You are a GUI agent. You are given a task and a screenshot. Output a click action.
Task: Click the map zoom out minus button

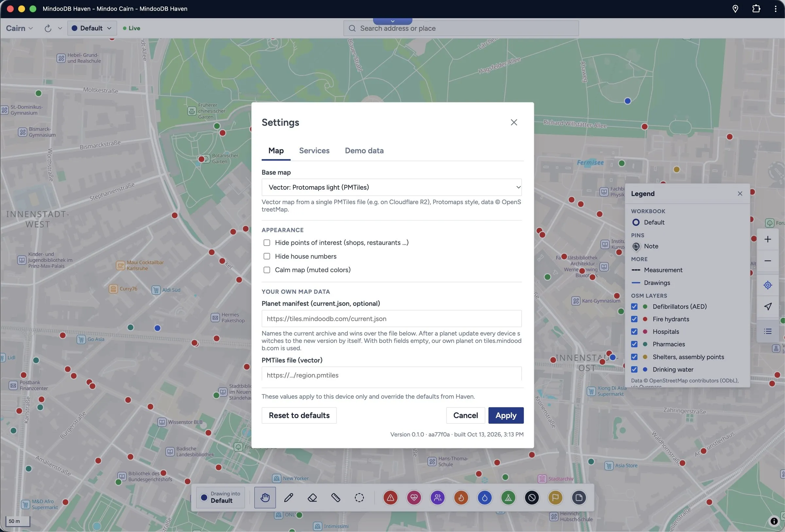[x=767, y=261]
